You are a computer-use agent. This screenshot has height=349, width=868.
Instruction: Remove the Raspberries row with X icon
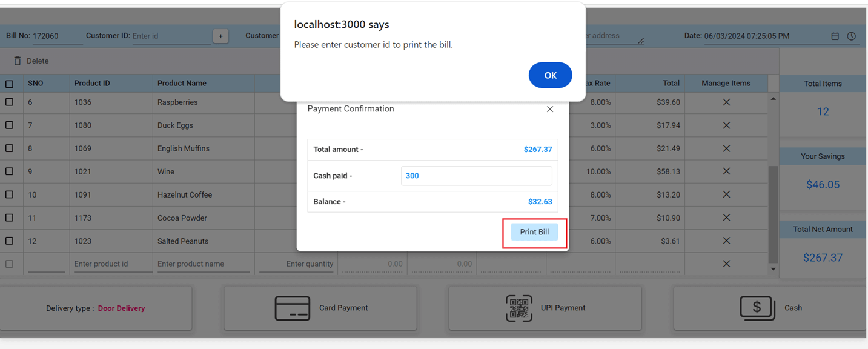[726, 102]
